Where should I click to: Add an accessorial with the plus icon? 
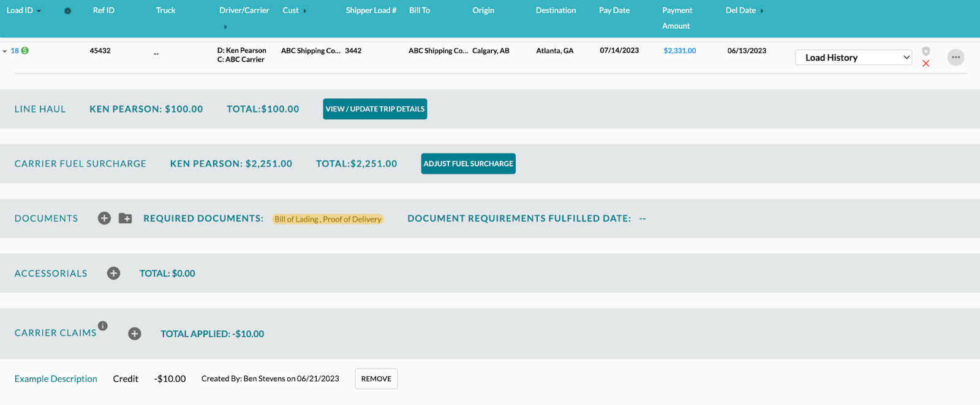click(x=113, y=273)
